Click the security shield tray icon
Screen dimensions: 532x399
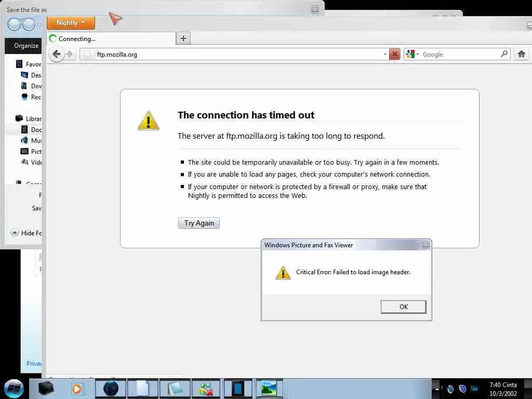[462, 389]
